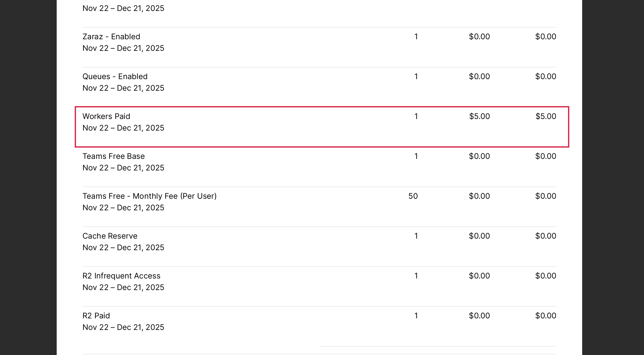Image resolution: width=644 pixels, height=355 pixels.
Task: Select the Teams Free Base item name
Action: coord(113,156)
